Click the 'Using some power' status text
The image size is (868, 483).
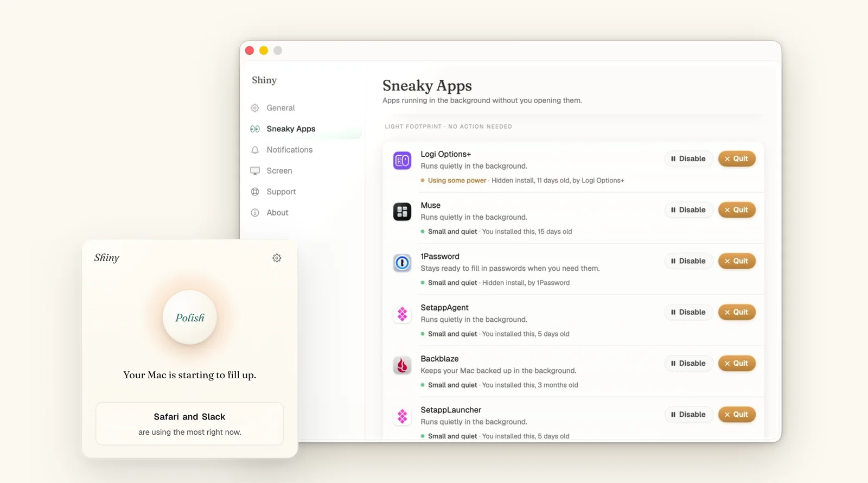tap(457, 181)
